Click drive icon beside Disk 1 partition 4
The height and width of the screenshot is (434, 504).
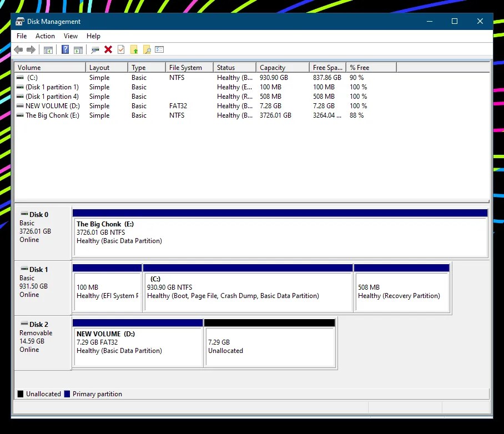[x=20, y=97]
